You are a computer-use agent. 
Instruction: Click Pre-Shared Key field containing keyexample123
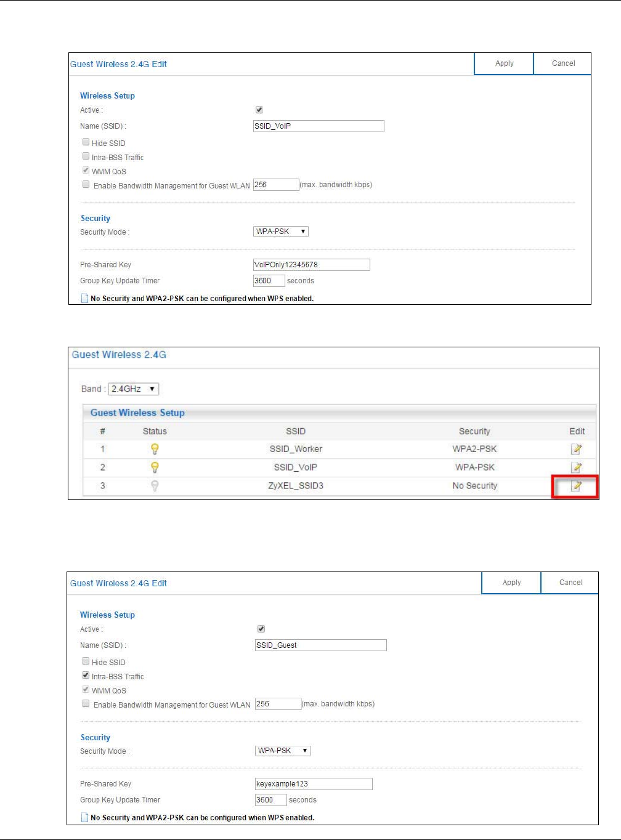click(x=314, y=784)
